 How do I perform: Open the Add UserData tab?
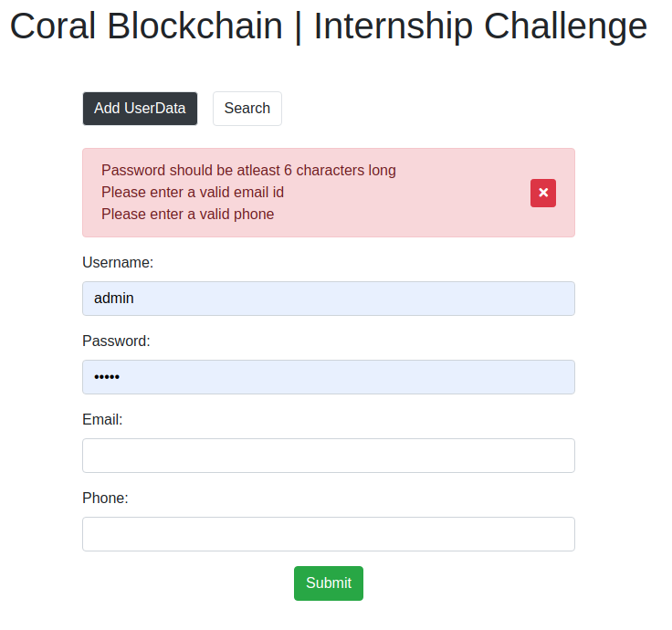click(x=140, y=109)
